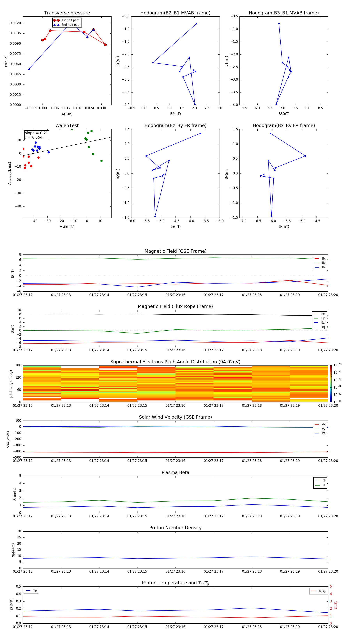This screenshot has width=351, height=644.
Task: Click the "Vremaining(km/s)" y-axis label
Action: click(x=10, y=173)
